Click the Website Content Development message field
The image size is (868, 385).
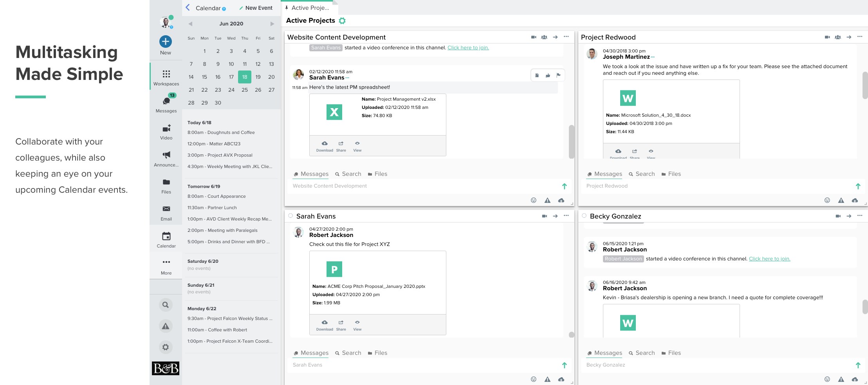(425, 186)
